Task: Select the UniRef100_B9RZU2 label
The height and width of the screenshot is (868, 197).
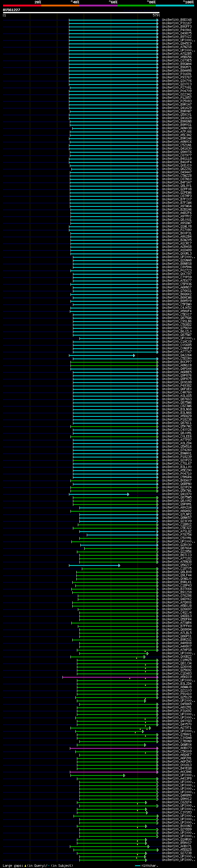Action: 177,640
